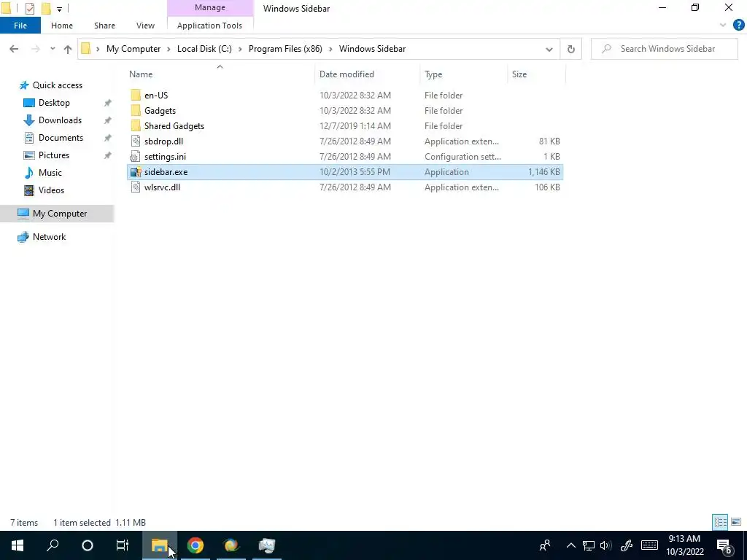The image size is (747, 560).
Task: Show hidden system tray icons
Action: click(570, 545)
